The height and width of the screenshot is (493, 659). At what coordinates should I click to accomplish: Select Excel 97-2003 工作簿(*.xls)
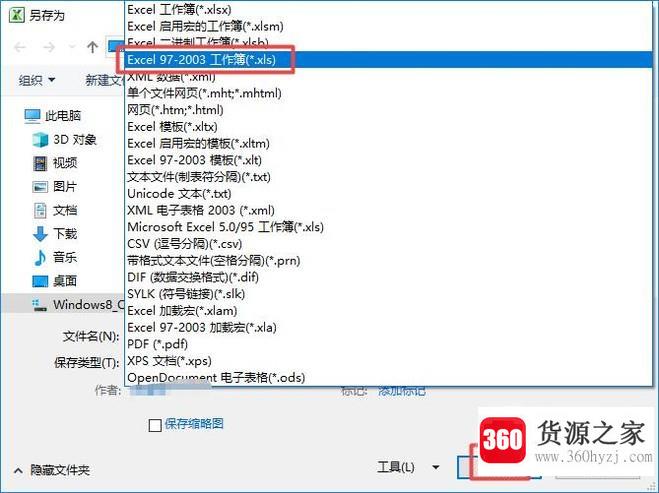pos(388,60)
